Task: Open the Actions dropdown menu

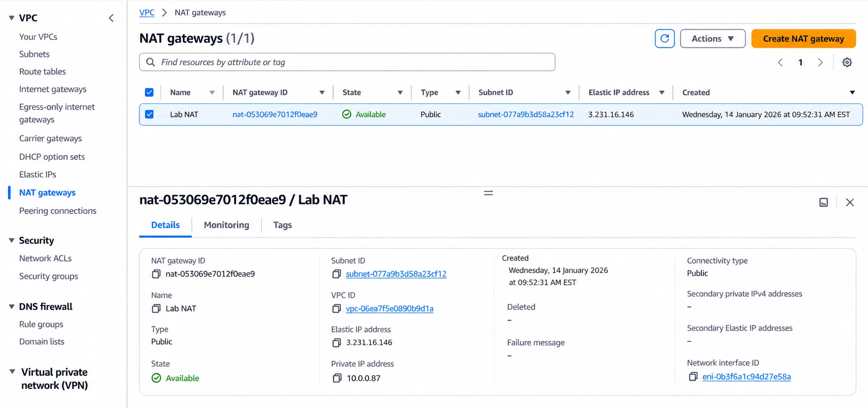Action: coord(712,38)
